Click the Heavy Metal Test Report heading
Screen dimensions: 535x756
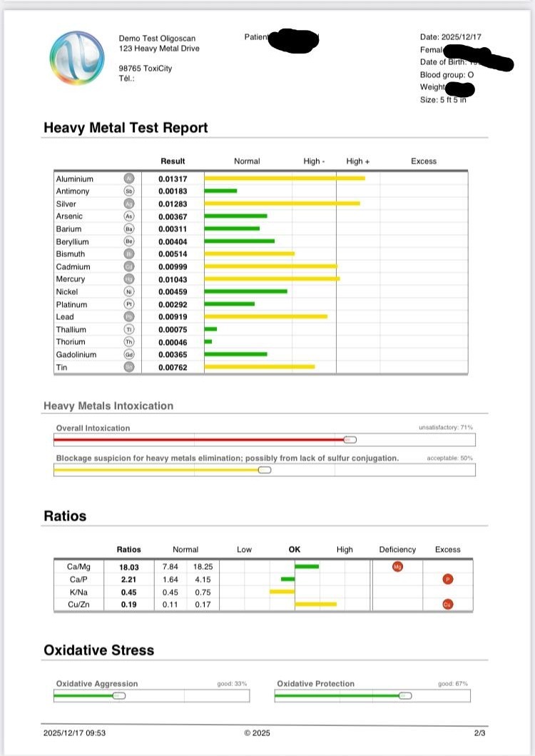126,128
